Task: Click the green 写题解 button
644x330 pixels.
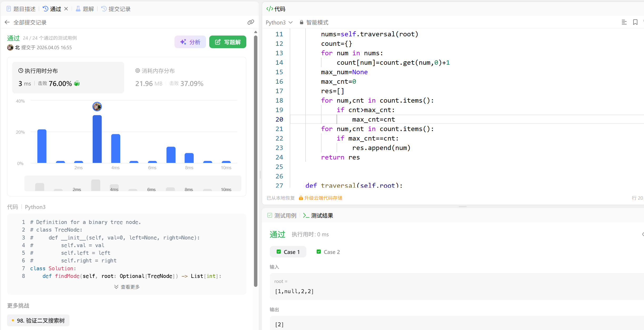Action: pyautogui.click(x=228, y=42)
